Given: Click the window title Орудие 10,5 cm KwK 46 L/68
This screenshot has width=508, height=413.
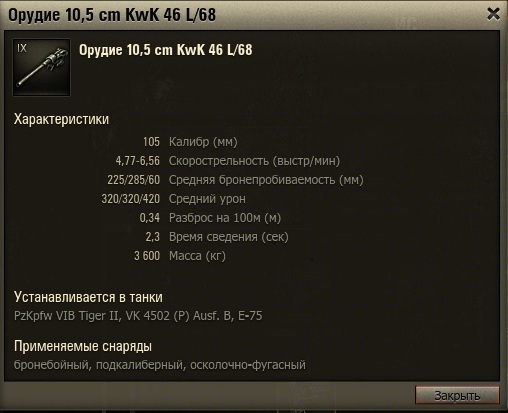Looking at the screenshot, I should pos(112,15).
